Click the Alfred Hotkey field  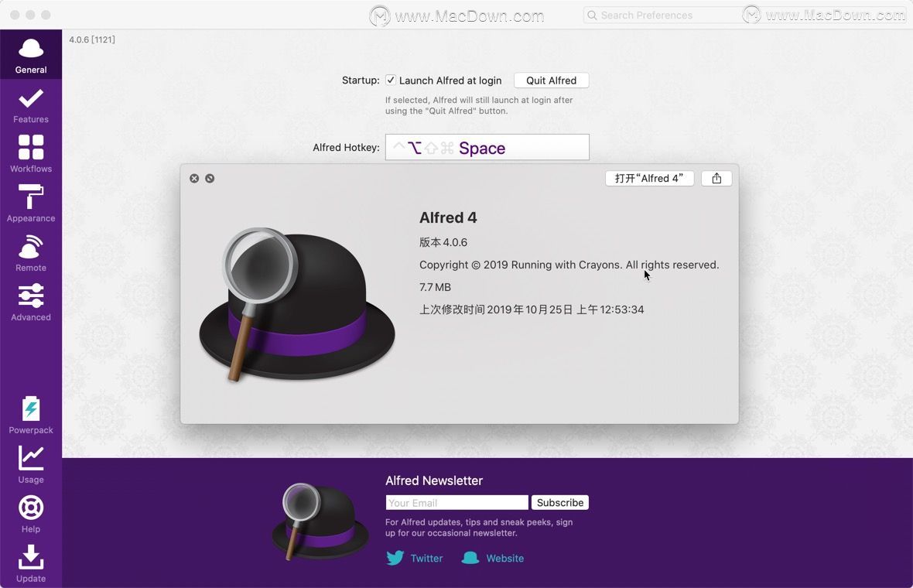tap(487, 147)
